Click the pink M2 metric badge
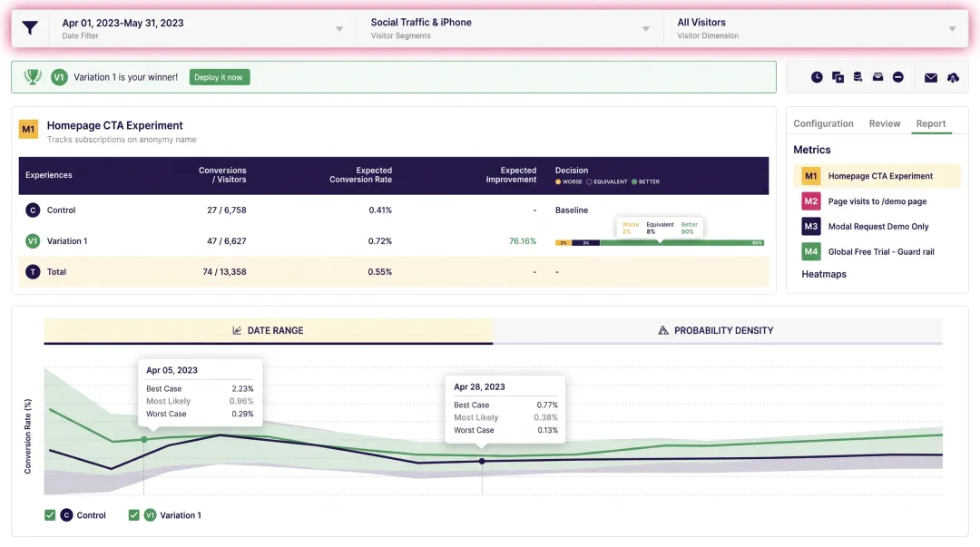Screen dimensions: 980x547 pyautogui.click(x=810, y=201)
